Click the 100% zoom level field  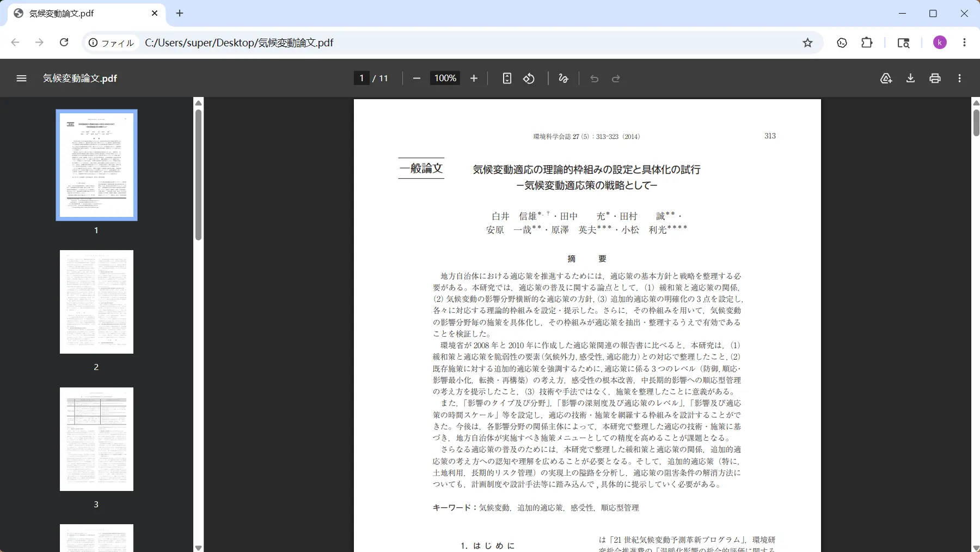coord(445,78)
